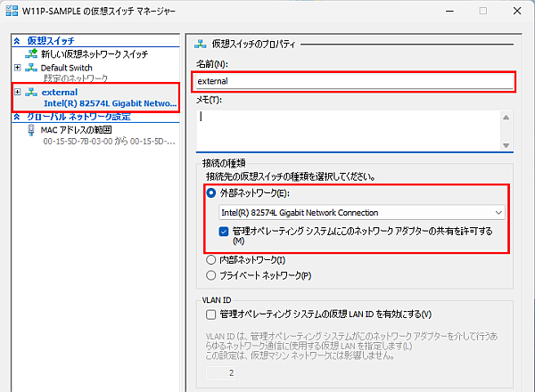Enable the virtual LAN ID checkbox
535x392 pixels.
[x=210, y=314]
